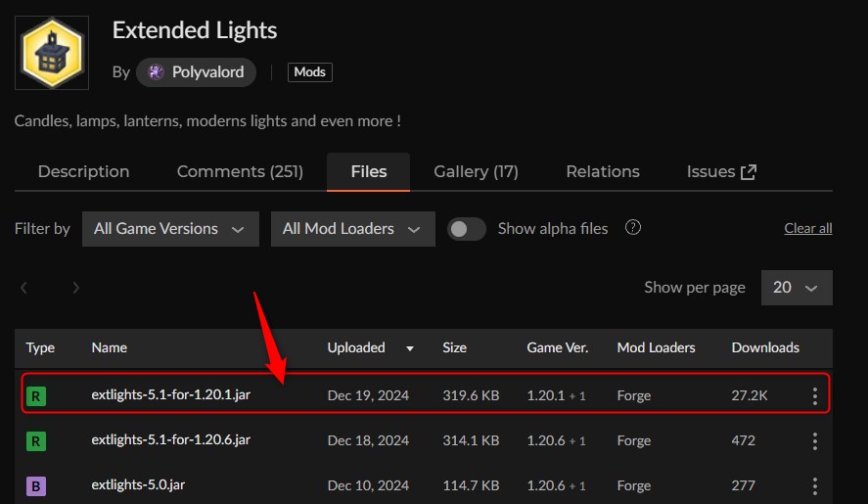Click the 319.6 KB file size

471,395
